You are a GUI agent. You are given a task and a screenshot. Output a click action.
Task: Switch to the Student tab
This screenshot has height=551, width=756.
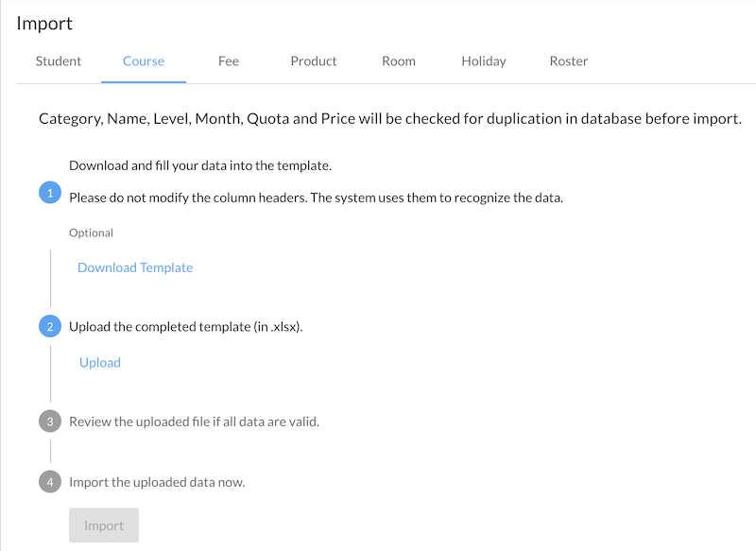click(59, 61)
